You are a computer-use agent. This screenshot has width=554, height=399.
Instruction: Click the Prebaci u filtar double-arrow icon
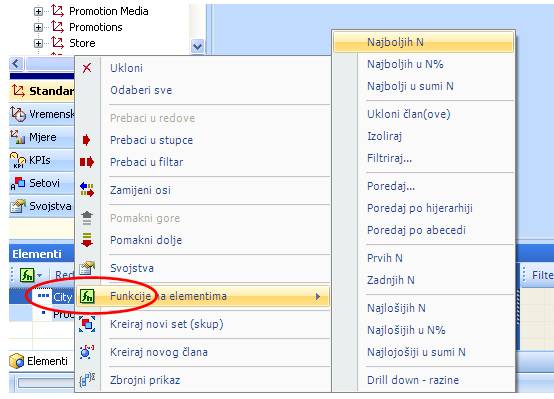87,162
